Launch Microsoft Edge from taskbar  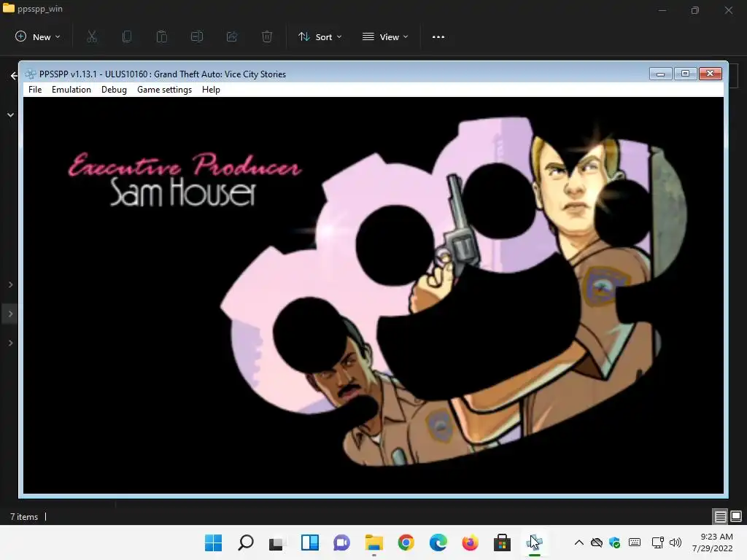pos(438,542)
